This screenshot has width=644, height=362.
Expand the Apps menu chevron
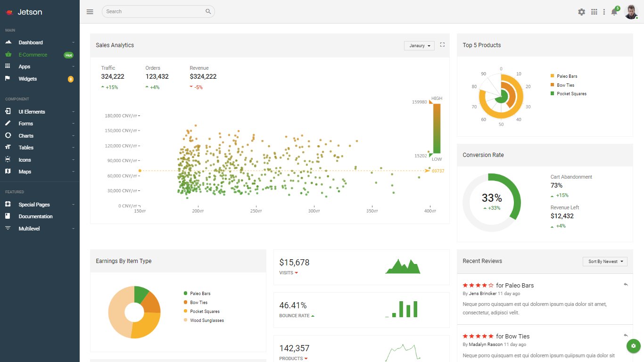[x=73, y=66]
